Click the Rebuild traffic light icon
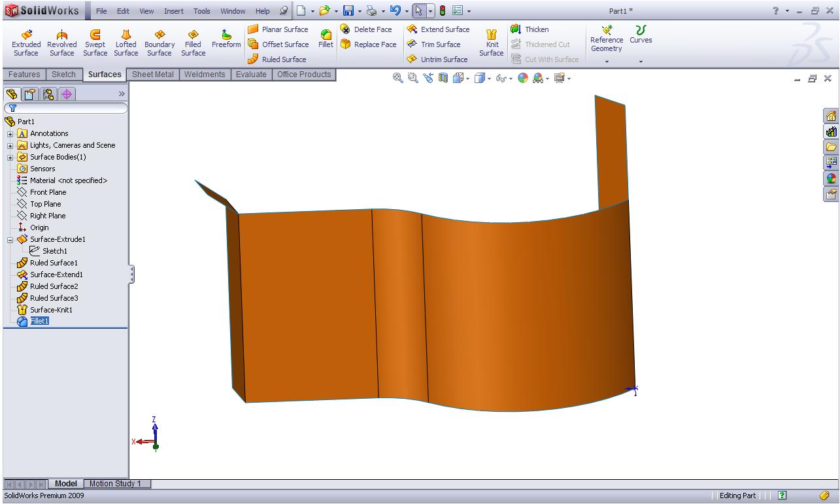Screen dimensions: 840x504 443,10
